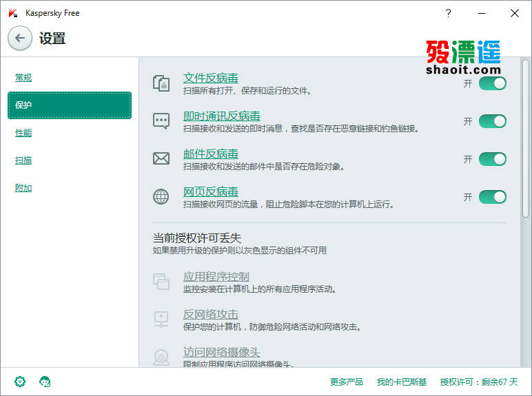Click the 当前授权许可丢失 heading text
Viewport: 532px width, 396px height.
coord(197,238)
